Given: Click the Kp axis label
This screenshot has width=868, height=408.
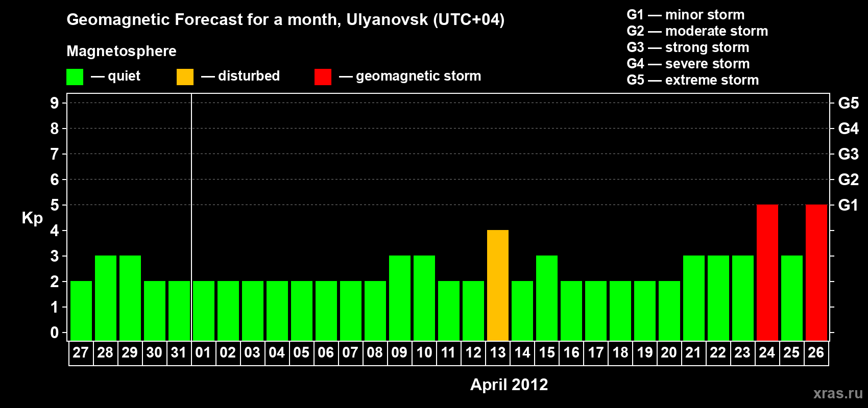Looking at the screenshot, I should 32,218.
